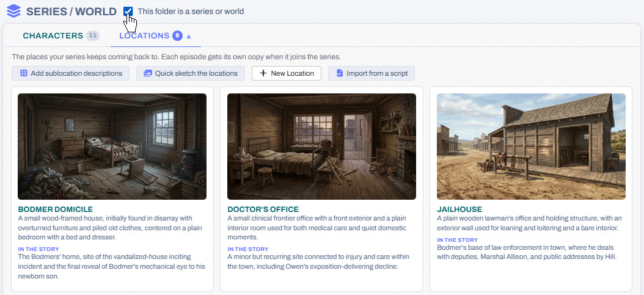This screenshot has height=295, width=644.
Task: Create a New Location
Action: coord(287,73)
